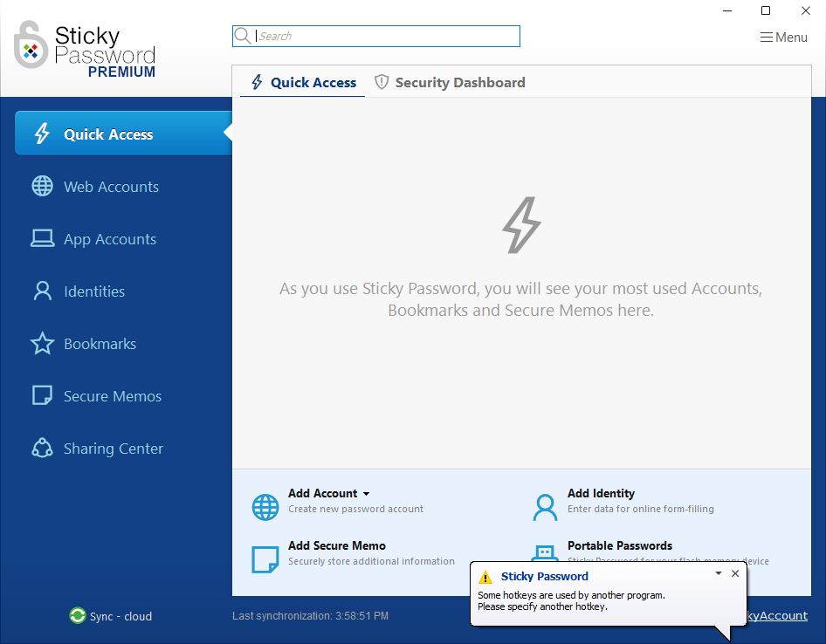Click the hamburger Menu icon
826x644 pixels.
[767, 38]
